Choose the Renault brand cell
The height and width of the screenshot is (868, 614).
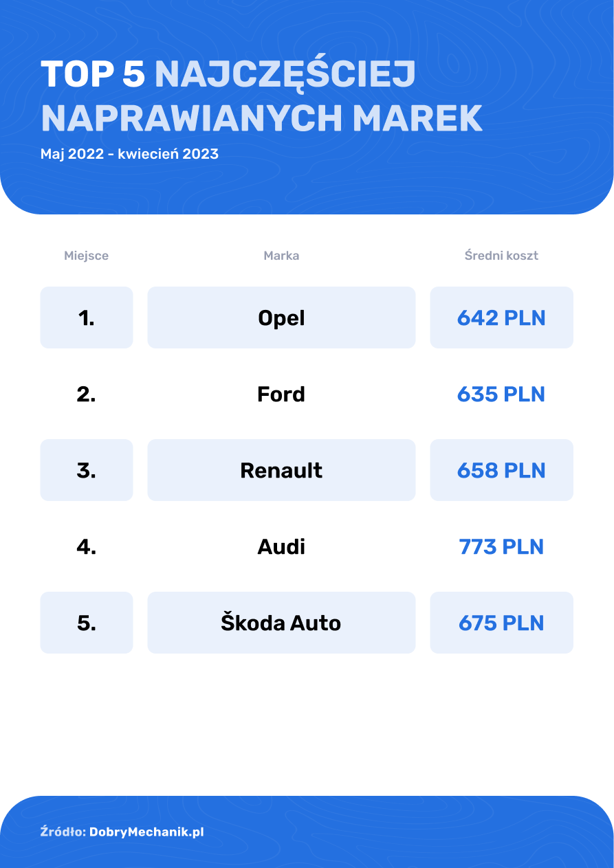(281, 470)
